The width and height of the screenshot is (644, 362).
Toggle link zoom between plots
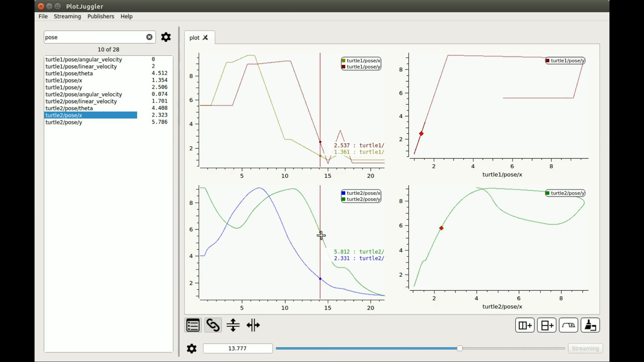click(x=213, y=325)
